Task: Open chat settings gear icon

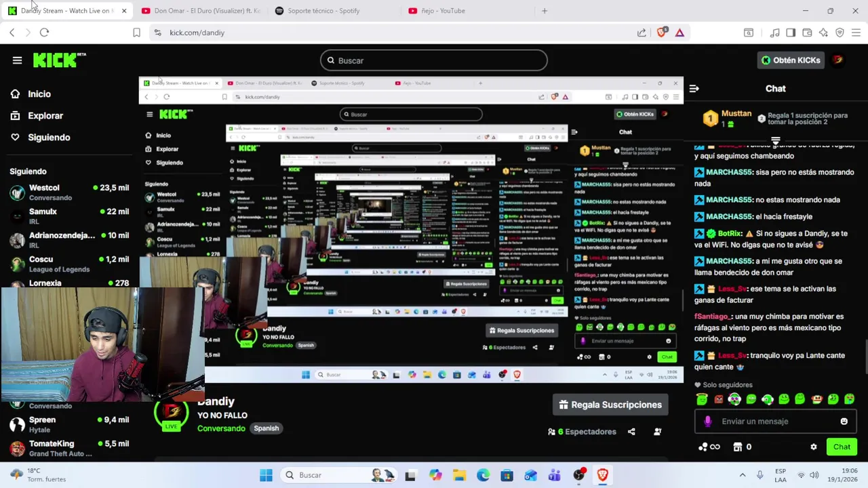Action: (x=813, y=447)
